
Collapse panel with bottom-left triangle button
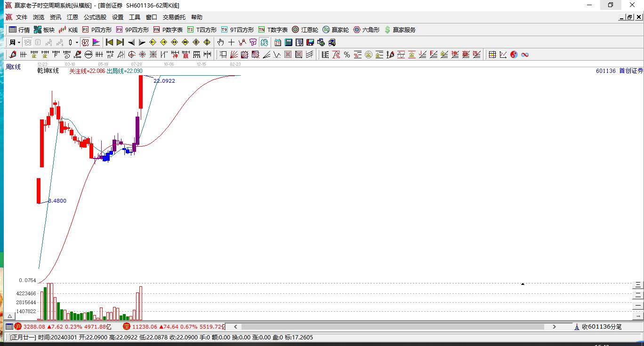pyautogui.click(x=9, y=316)
